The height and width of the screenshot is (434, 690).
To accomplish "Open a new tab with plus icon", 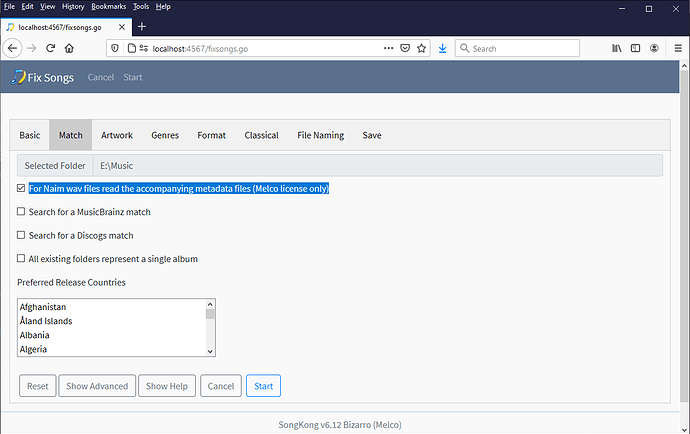I will (142, 27).
